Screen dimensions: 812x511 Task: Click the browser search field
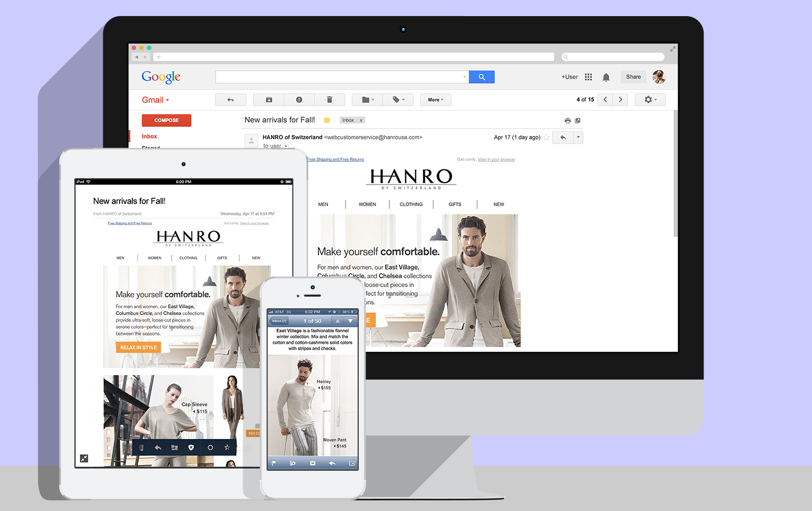click(x=613, y=57)
